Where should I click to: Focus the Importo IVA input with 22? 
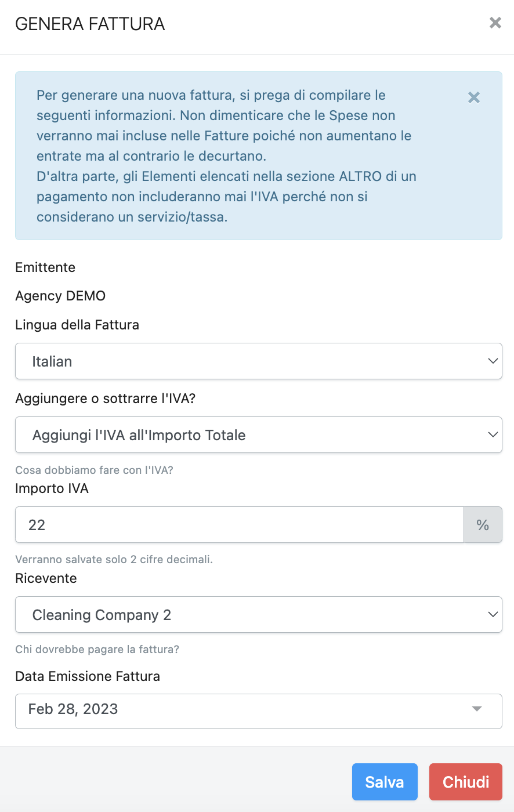239,525
